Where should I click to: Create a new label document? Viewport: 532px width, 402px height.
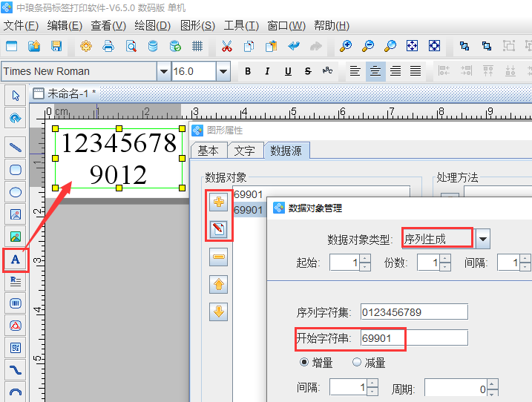12,46
